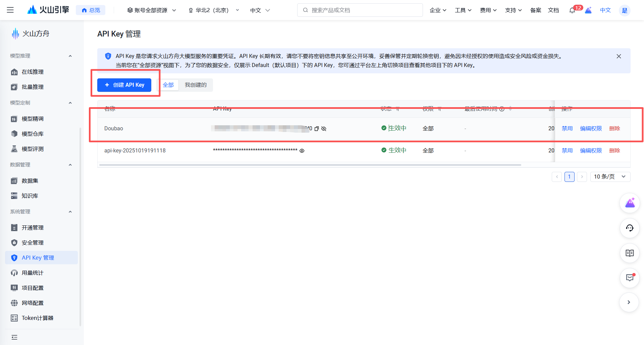Image resolution: width=644 pixels, height=345 pixels.
Task: Open the 备案 link
Action: tap(536, 10)
